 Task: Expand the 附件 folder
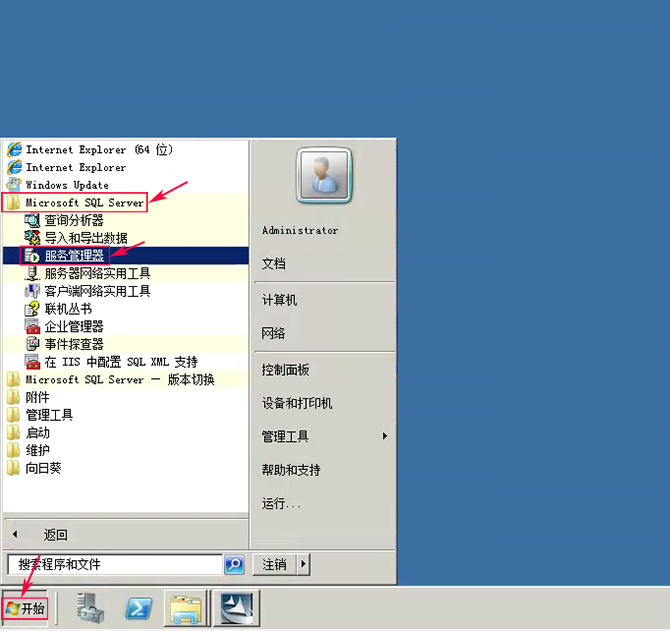pos(37,397)
